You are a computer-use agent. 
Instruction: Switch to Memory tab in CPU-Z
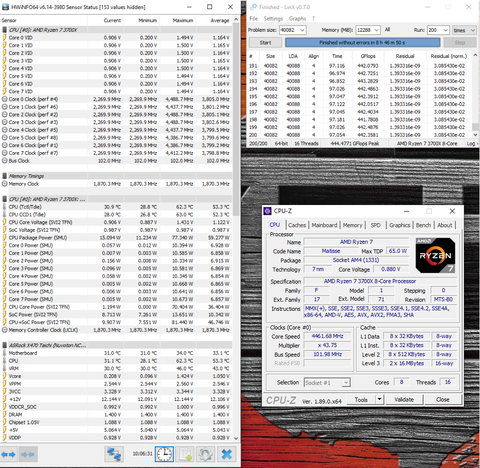point(352,225)
